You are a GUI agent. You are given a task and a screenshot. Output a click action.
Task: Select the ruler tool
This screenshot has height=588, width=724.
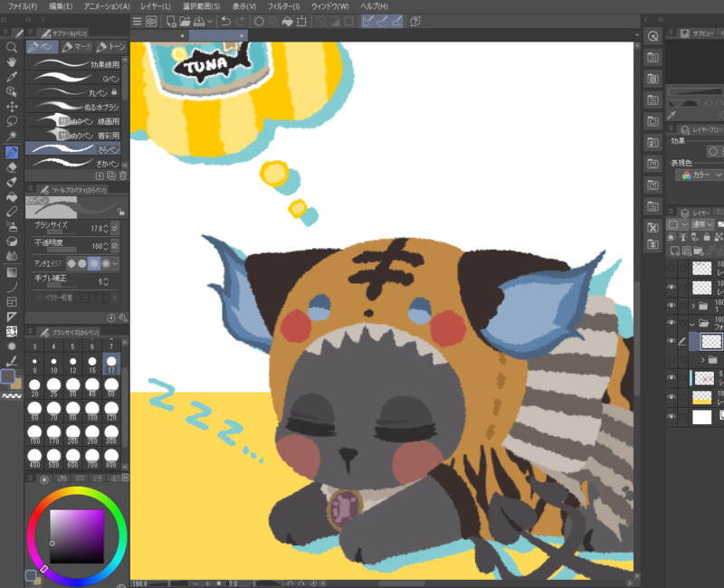pos(12,318)
